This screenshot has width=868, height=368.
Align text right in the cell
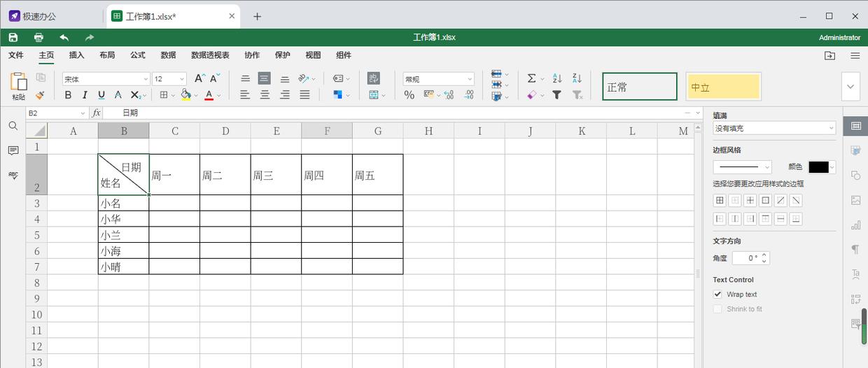coord(285,94)
